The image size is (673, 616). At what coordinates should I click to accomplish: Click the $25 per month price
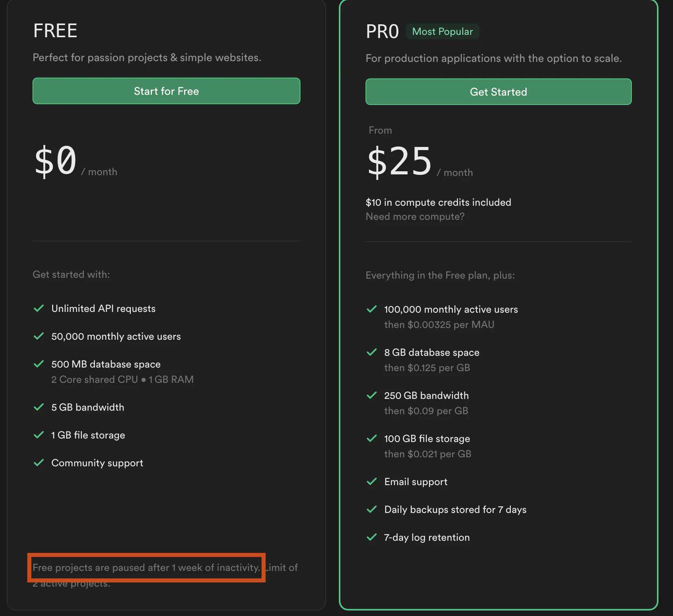pos(420,161)
